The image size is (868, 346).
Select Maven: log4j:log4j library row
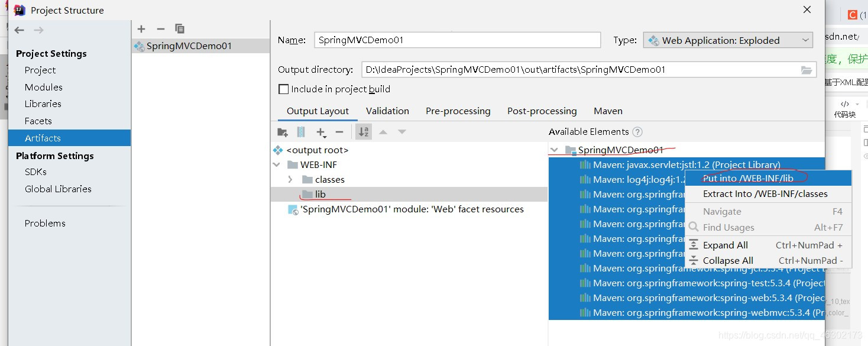617,179
